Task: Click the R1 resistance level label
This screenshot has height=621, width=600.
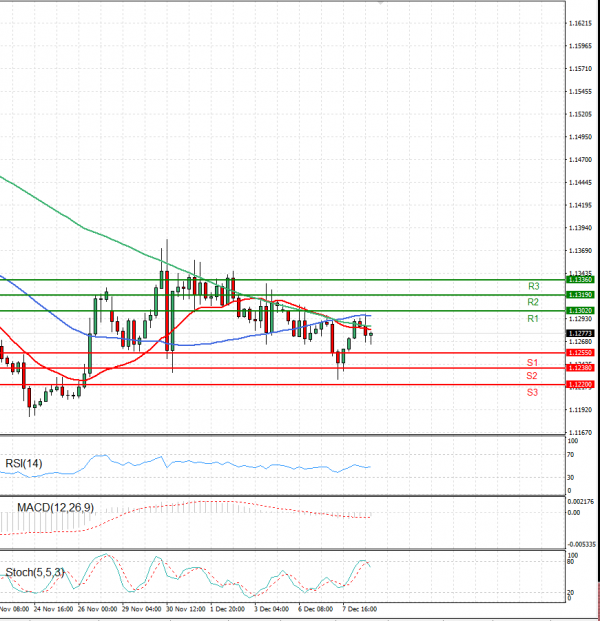Action: coord(533,318)
